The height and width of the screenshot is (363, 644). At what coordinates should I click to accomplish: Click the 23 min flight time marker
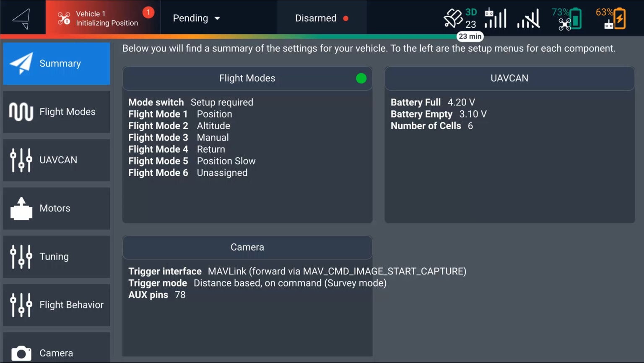tap(470, 37)
